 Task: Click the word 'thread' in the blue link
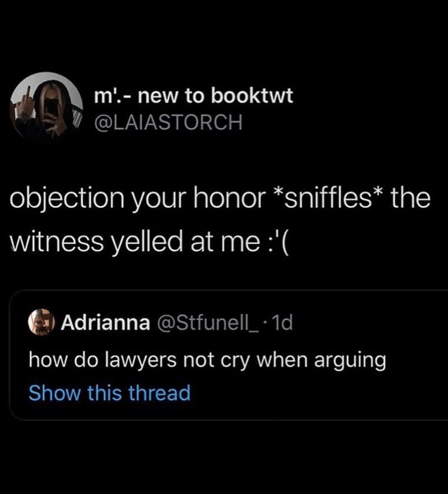point(160,393)
